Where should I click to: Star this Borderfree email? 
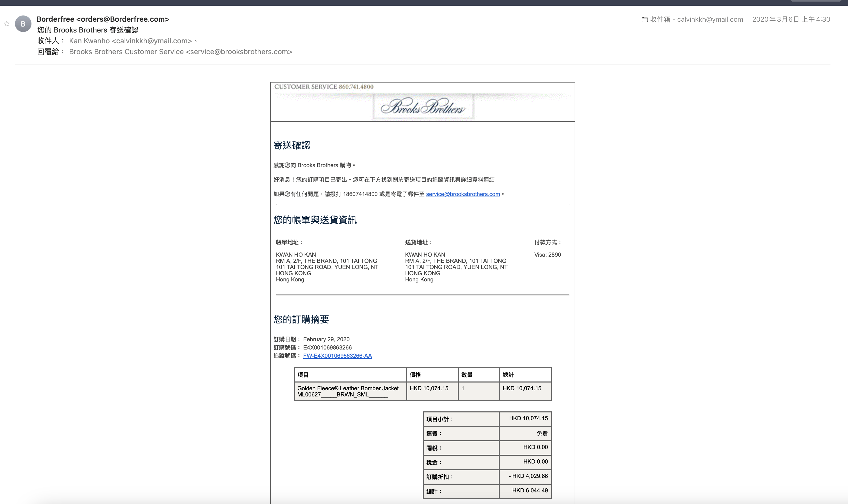tap(7, 24)
